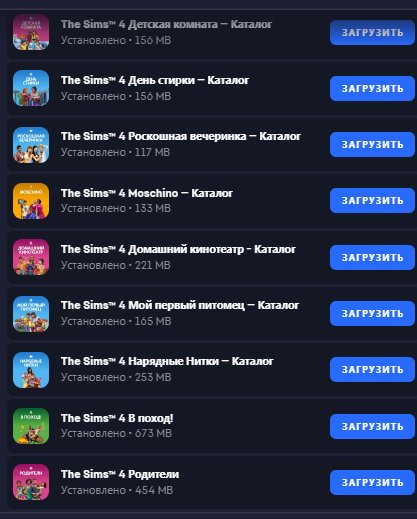
Task: Click Загрузить next to Родители
Action: [x=372, y=482]
